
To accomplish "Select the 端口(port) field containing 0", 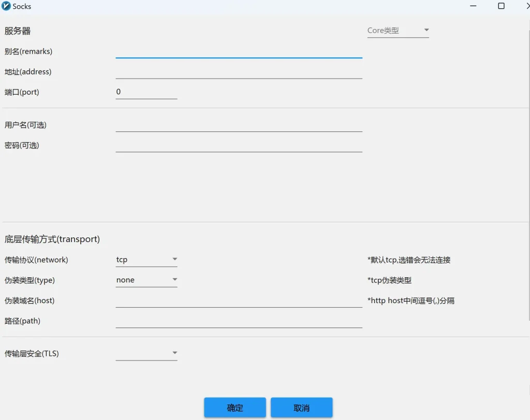I will click(x=146, y=92).
